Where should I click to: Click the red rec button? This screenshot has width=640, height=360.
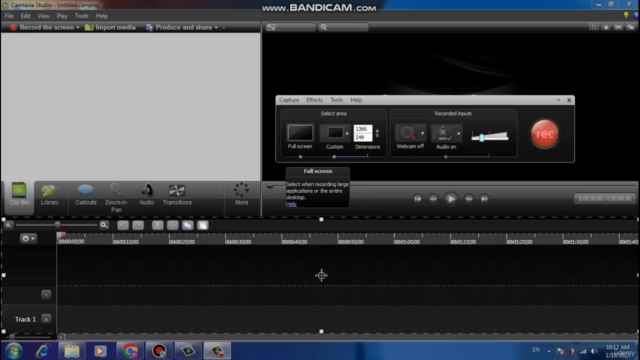[x=544, y=133]
